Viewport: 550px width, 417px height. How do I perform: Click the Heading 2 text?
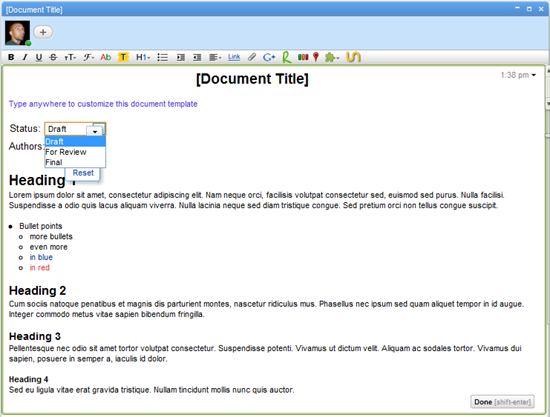[38, 290]
